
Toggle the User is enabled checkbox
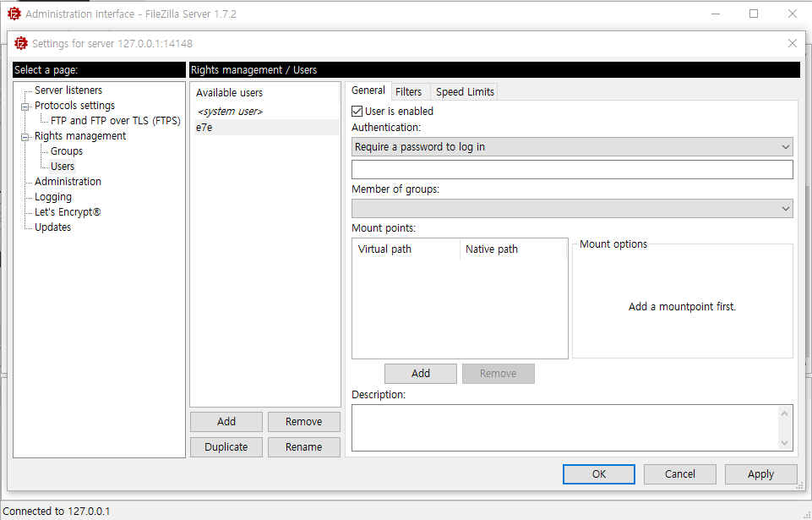[357, 111]
